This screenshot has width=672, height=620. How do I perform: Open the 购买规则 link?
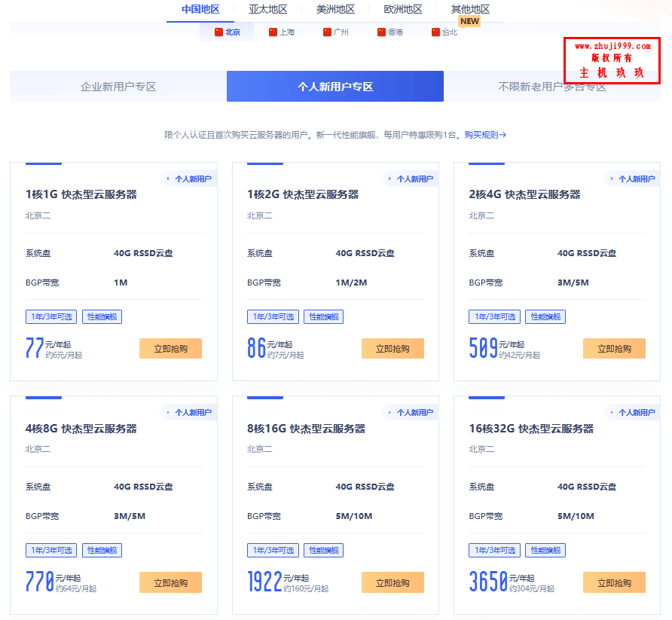[485, 135]
